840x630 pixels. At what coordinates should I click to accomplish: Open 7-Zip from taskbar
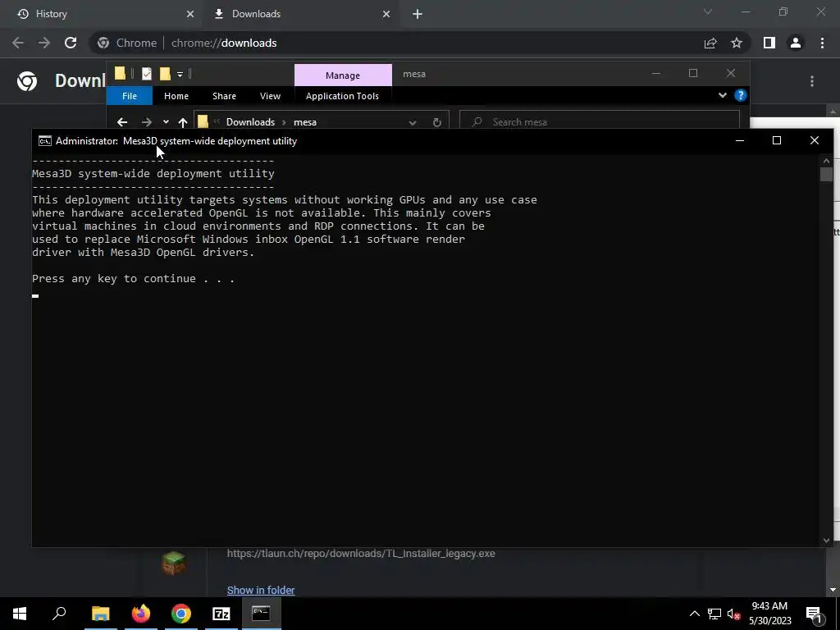[x=221, y=614]
